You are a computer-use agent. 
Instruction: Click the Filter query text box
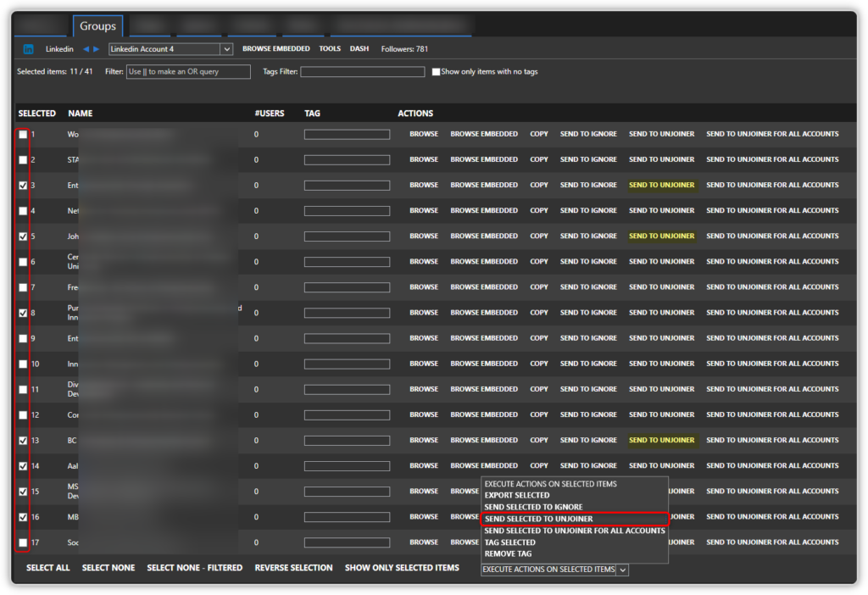point(188,72)
